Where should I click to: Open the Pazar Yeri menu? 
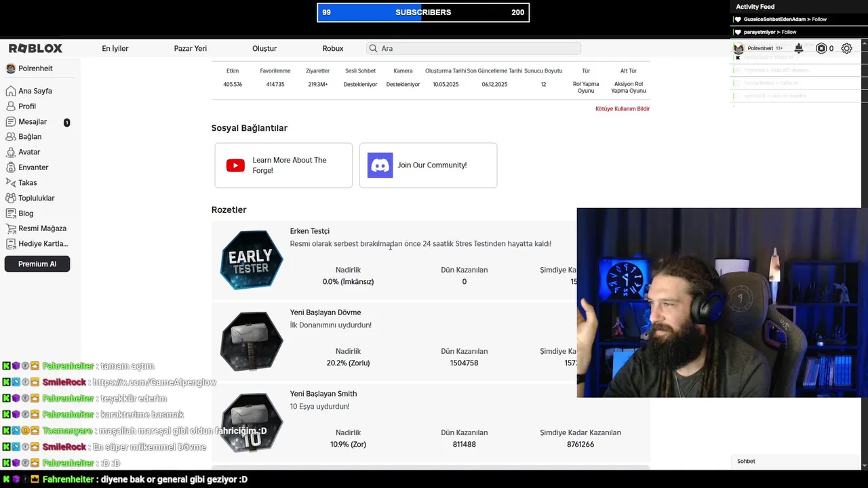click(191, 49)
